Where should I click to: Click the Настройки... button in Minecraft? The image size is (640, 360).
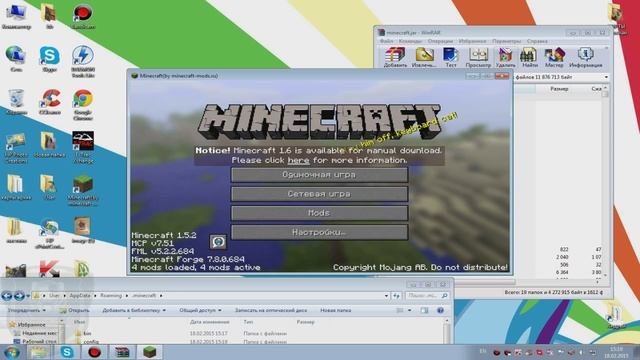[x=319, y=232]
